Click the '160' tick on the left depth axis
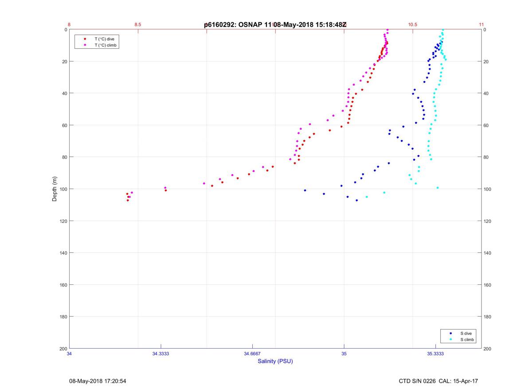 point(63,285)
